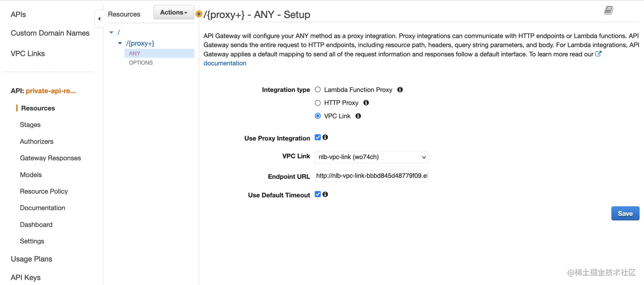Collapse the root / resource tree node
The height and width of the screenshot is (285, 644).
pos(112,32)
